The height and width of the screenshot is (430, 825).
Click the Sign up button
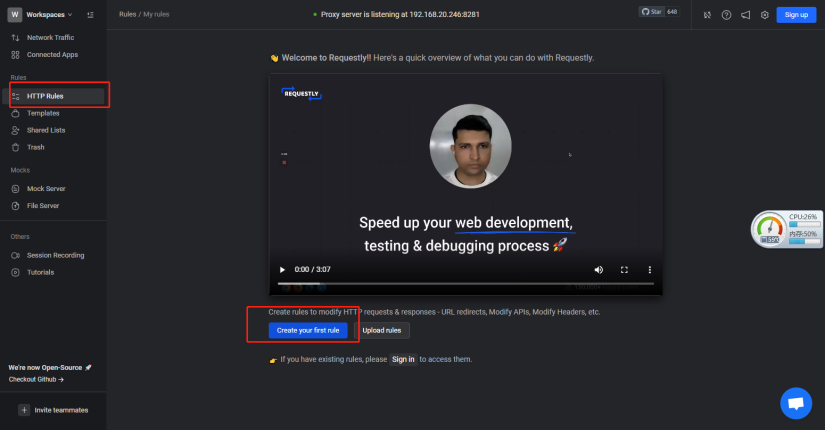click(796, 15)
